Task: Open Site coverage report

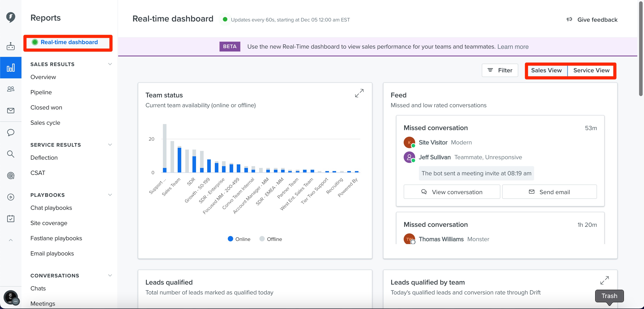Action: pyautogui.click(x=49, y=223)
